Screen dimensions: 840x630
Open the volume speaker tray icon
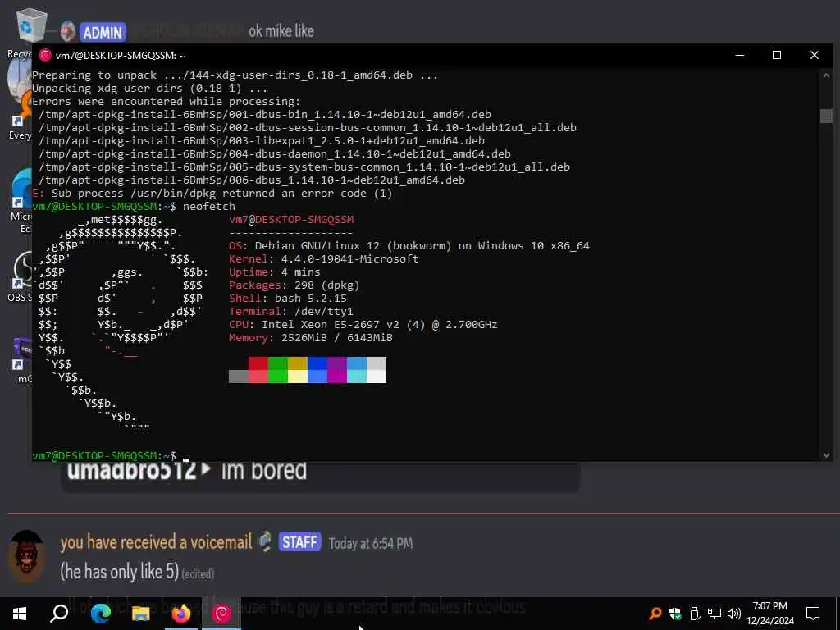point(734,614)
